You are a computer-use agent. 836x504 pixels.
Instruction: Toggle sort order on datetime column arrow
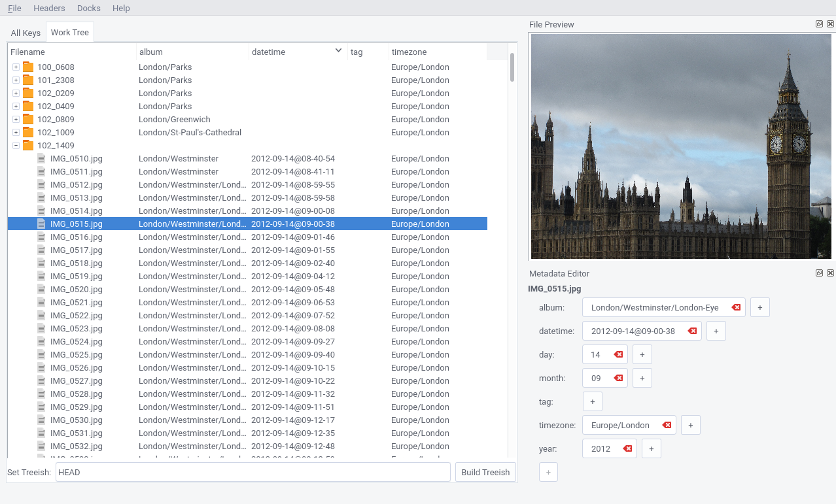pyautogui.click(x=338, y=50)
